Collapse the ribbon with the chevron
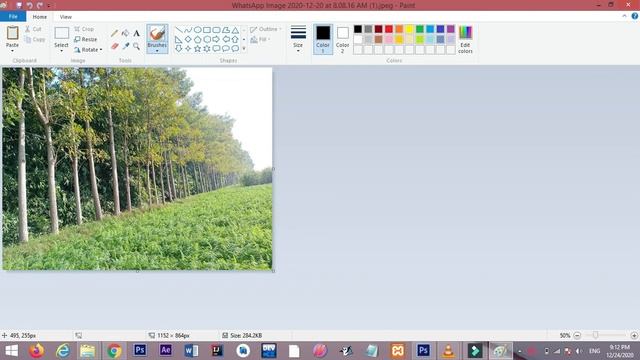This screenshot has width=640, height=360. coord(624,16)
